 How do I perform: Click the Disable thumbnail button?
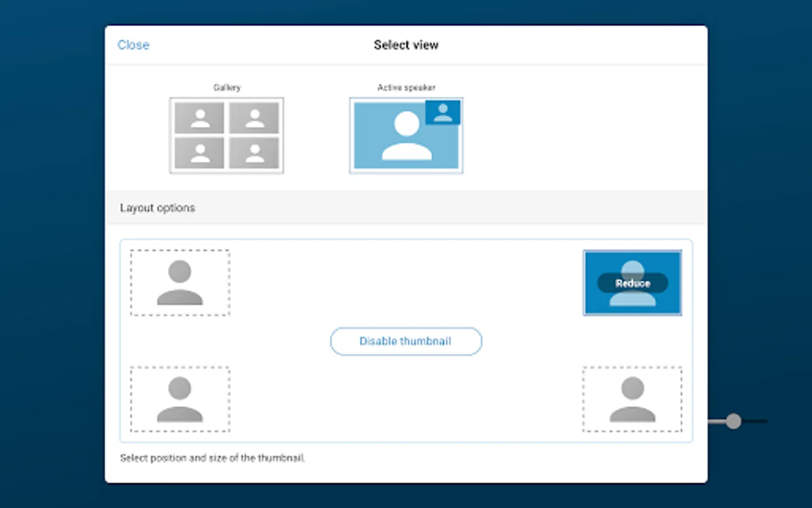(x=406, y=341)
